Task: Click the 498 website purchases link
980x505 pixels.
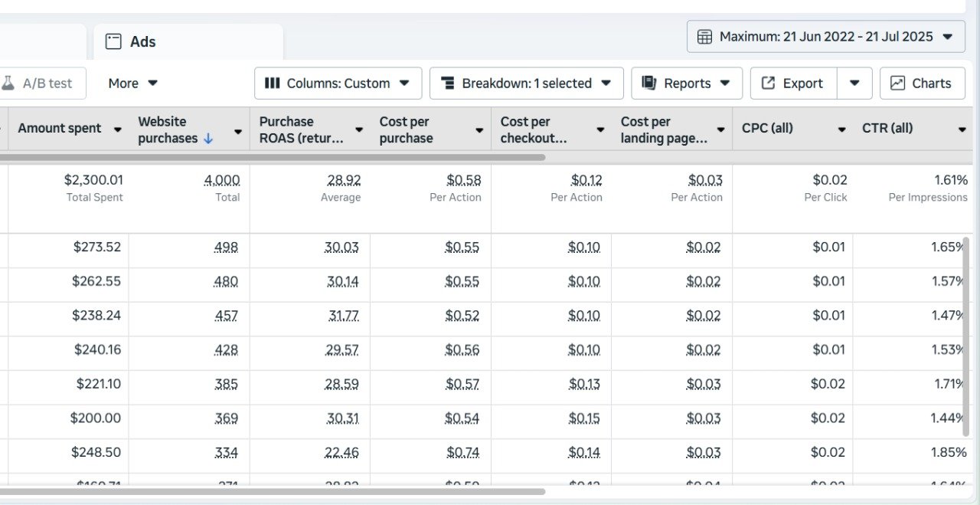Action: 226,248
